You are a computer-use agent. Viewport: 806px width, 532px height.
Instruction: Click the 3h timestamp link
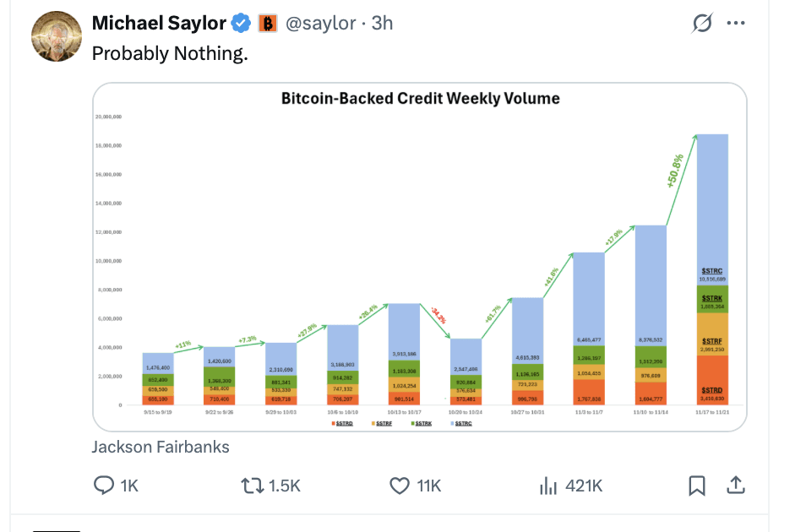pos(383,24)
